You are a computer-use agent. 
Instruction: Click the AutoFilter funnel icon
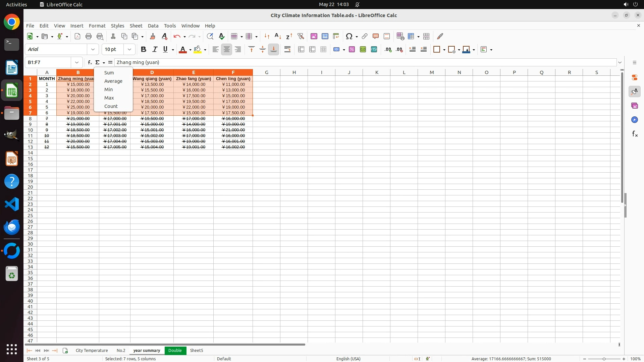pos(301,36)
